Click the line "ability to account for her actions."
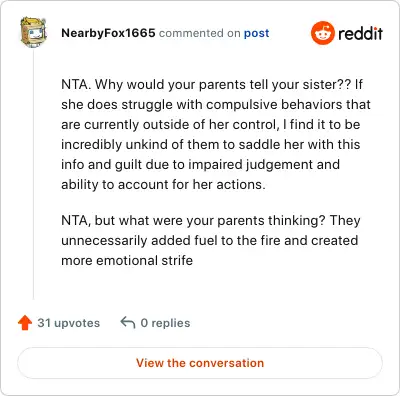The image size is (400, 396). pyautogui.click(x=163, y=184)
